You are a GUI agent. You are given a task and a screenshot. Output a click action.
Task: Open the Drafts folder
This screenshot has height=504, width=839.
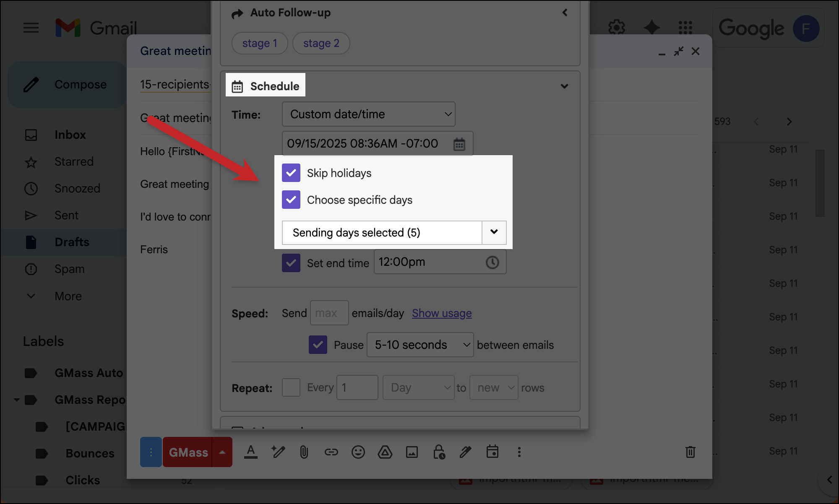[72, 242]
